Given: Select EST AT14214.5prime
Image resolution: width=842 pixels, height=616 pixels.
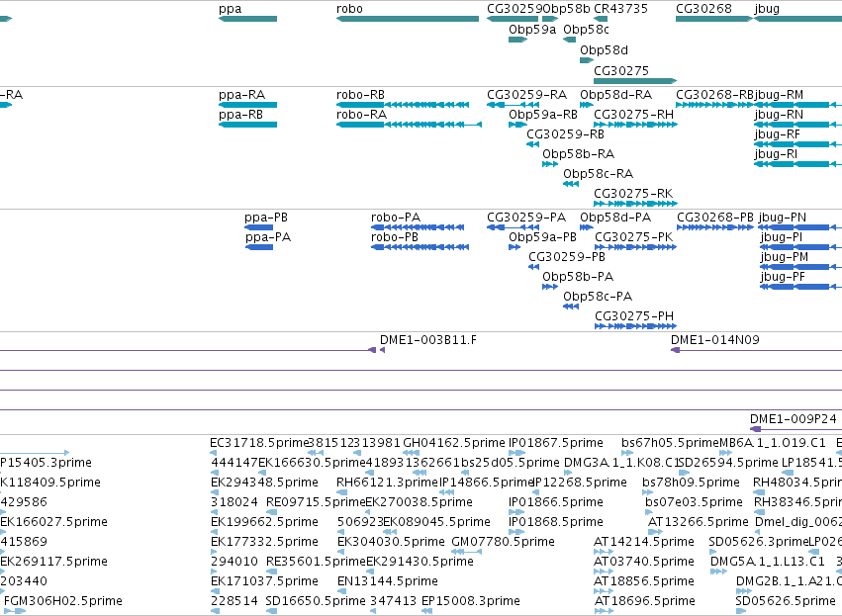Looking at the screenshot, I should tap(604, 552).
